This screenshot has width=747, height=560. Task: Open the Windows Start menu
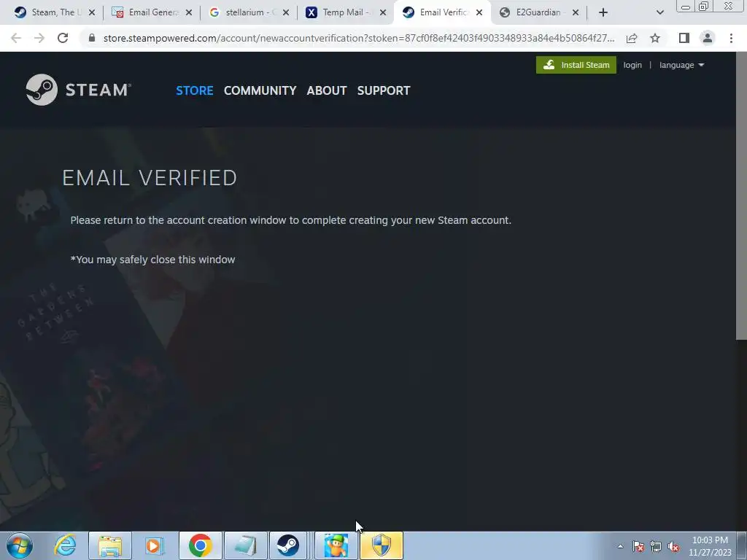coord(20,545)
